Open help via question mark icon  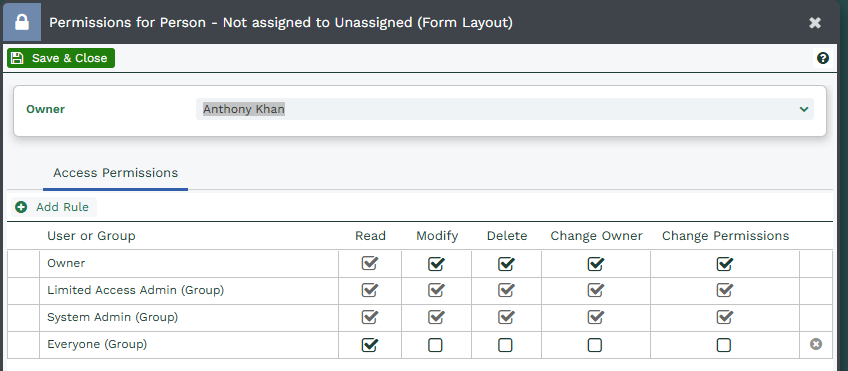[x=823, y=58]
